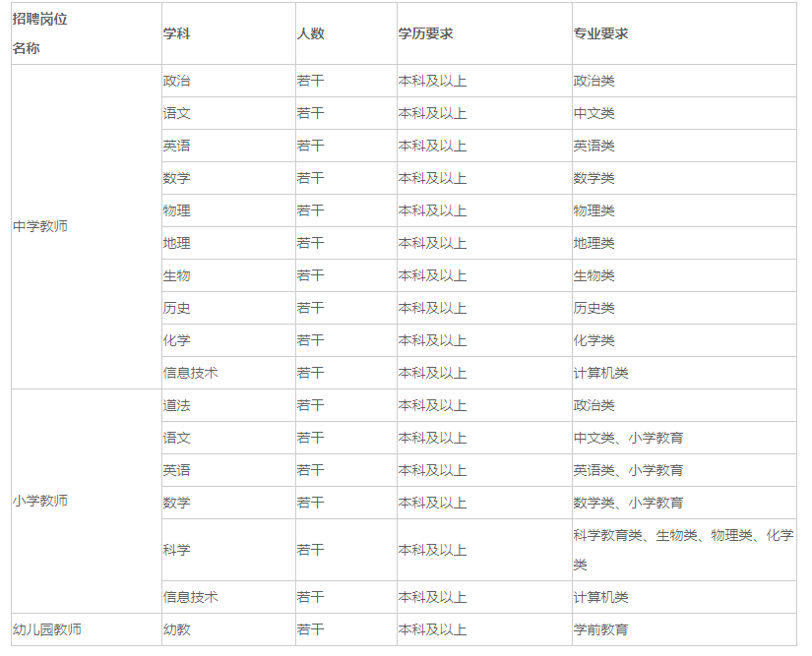Select the 学前教育 major requirement cell
Viewport: 812px width, 656px height.
[x=600, y=629]
